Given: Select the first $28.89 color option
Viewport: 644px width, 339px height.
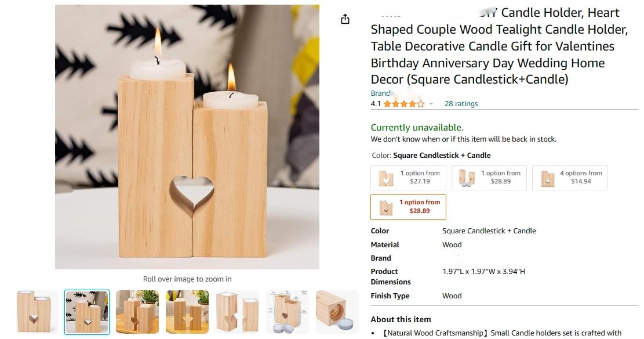Looking at the screenshot, I should pyautogui.click(x=489, y=178).
